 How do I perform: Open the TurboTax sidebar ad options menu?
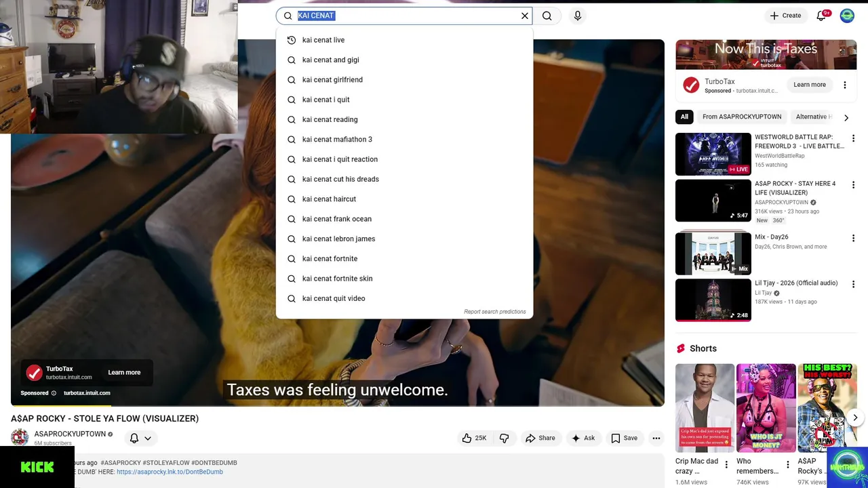(845, 85)
